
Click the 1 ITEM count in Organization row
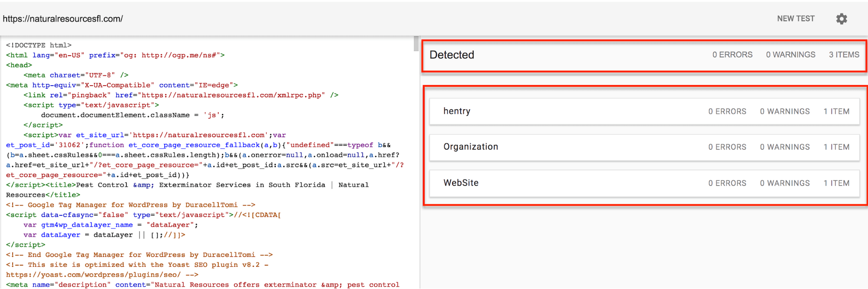click(x=836, y=147)
